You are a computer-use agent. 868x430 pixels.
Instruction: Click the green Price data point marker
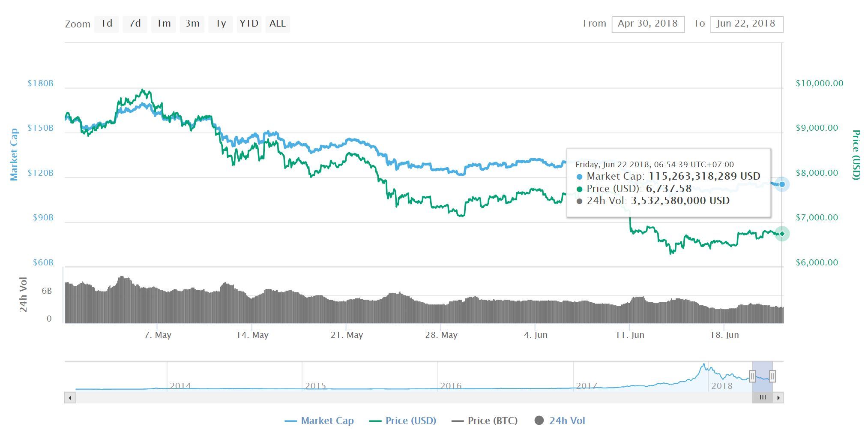pos(782,234)
